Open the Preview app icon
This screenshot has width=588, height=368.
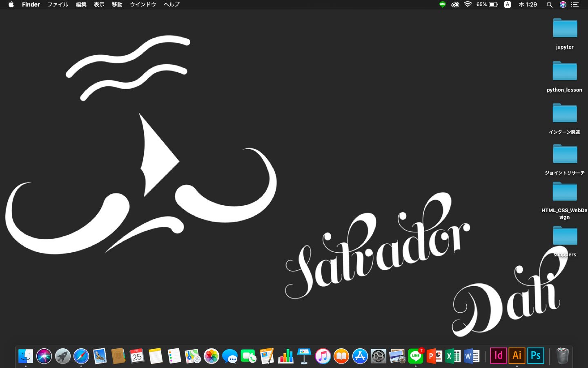(397, 356)
